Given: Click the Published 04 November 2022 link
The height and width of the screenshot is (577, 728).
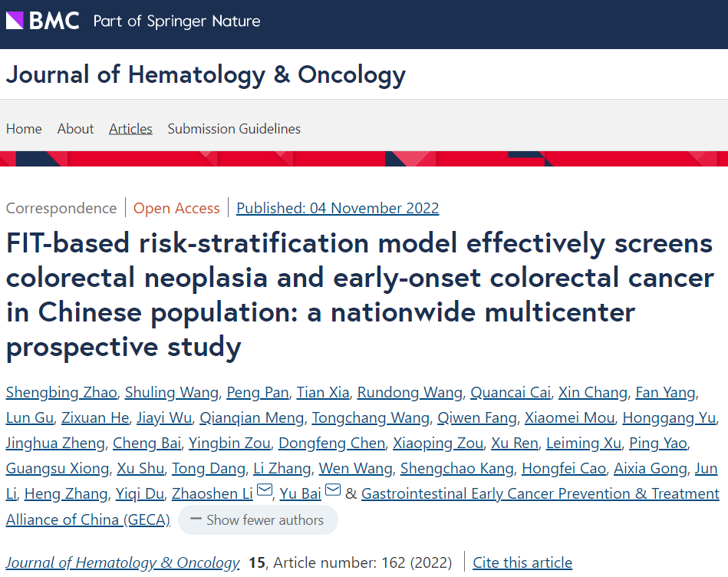Looking at the screenshot, I should (338, 208).
